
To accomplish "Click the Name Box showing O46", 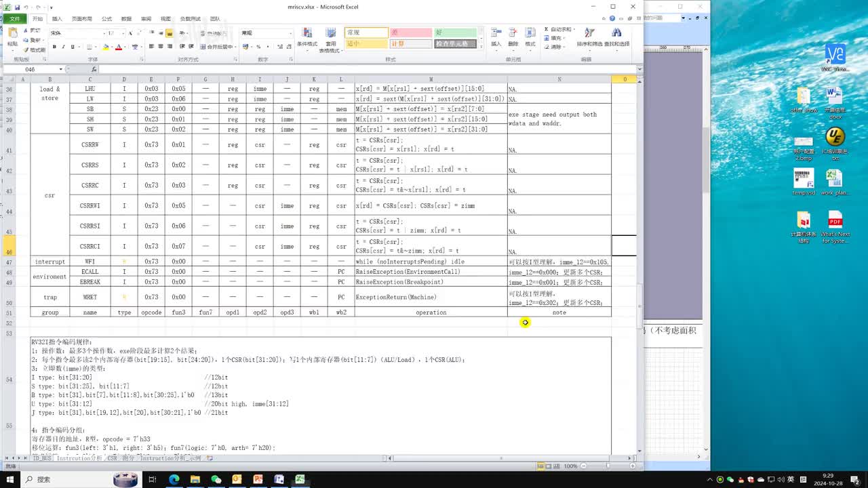I will 31,69.
